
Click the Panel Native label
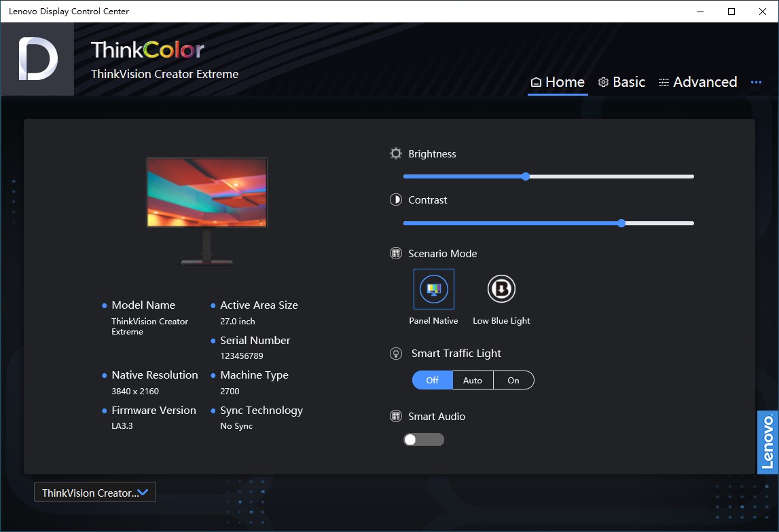(x=433, y=321)
